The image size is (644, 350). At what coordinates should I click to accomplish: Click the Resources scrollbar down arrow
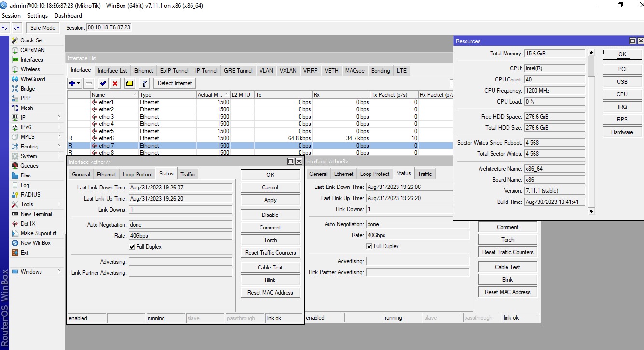point(591,211)
